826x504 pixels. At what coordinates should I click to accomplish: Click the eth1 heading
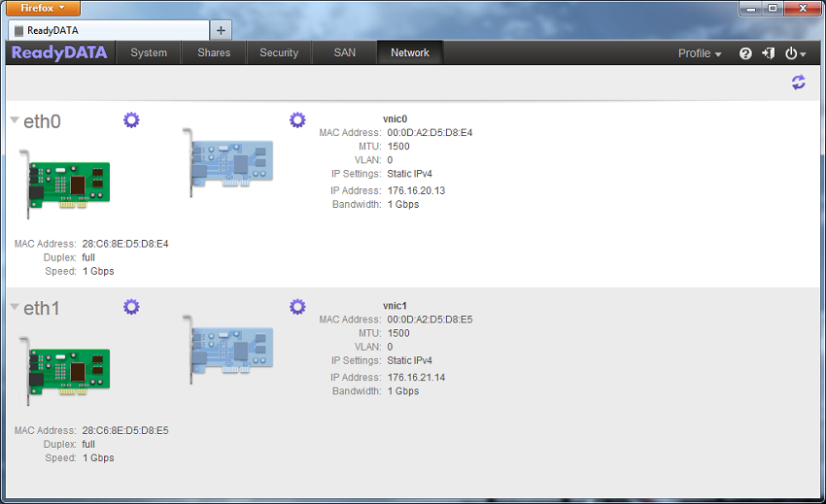click(x=42, y=309)
